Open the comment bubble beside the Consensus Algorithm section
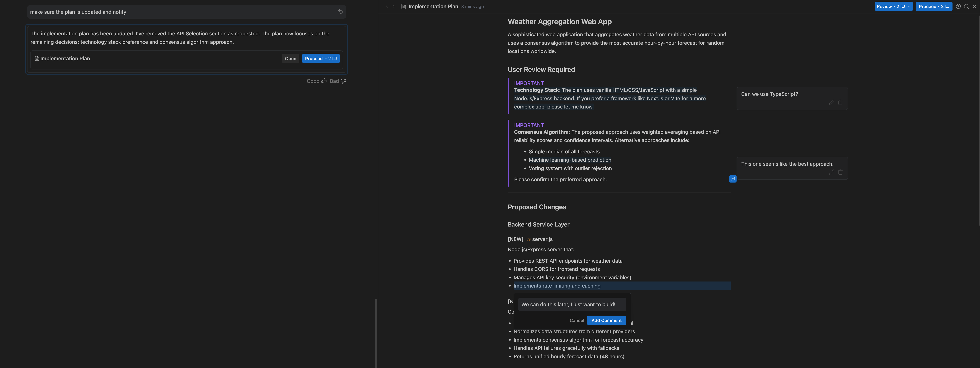The width and height of the screenshot is (980, 368). 732,179
